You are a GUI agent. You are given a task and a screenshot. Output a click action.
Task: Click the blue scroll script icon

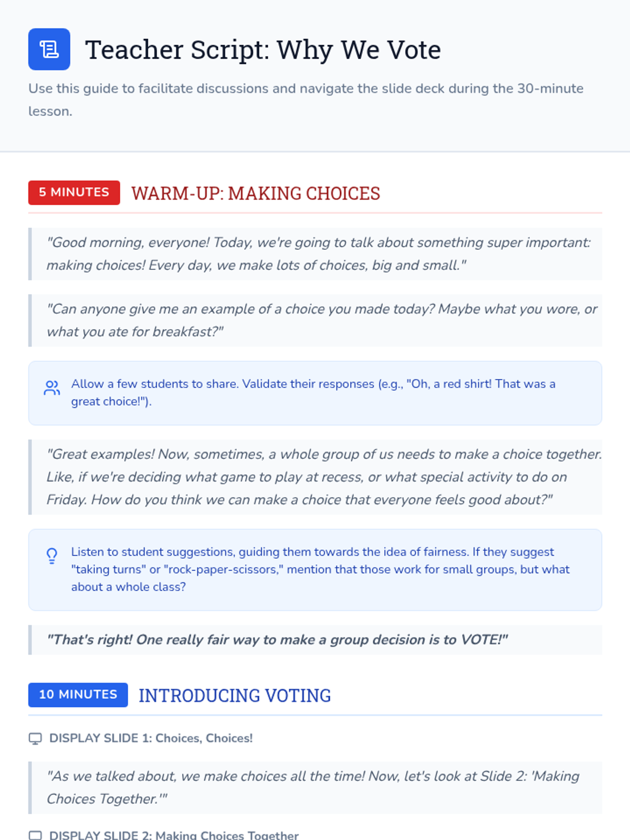[x=49, y=49]
